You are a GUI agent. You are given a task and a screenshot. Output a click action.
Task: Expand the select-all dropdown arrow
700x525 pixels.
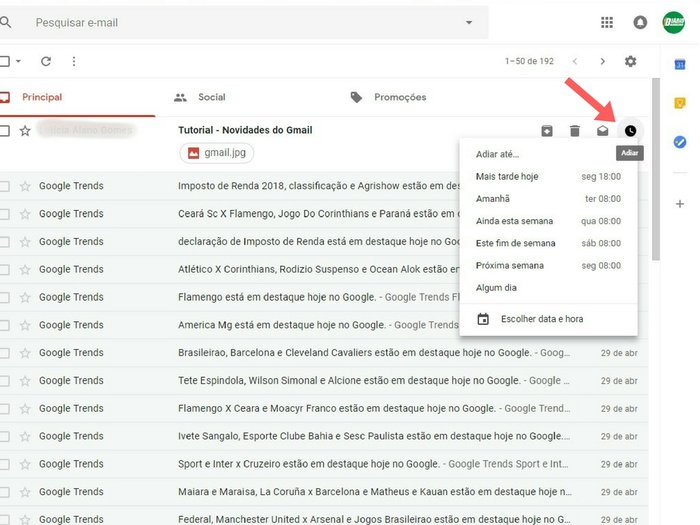point(18,61)
